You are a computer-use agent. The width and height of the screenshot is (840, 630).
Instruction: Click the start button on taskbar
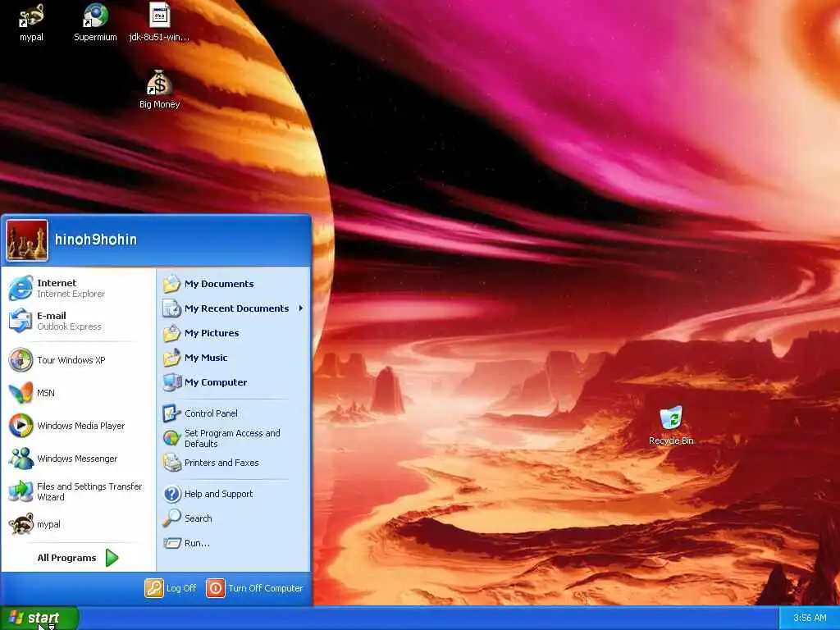pos(39,619)
